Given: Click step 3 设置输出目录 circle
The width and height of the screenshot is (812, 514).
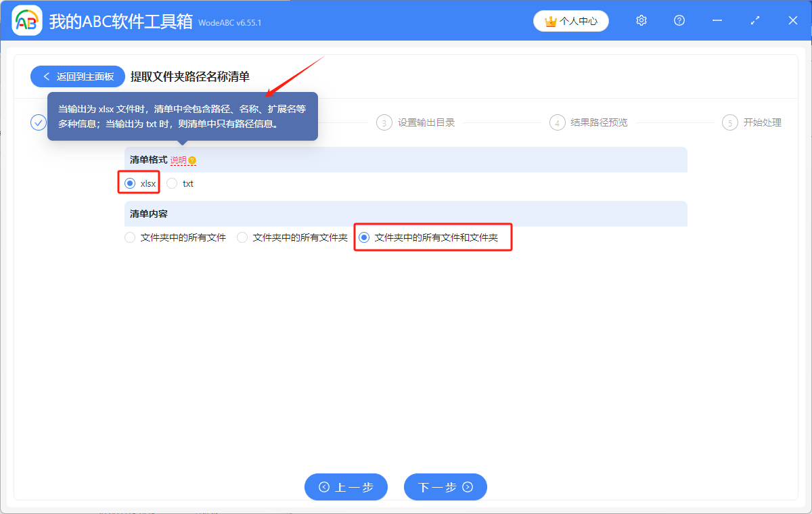Looking at the screenshot, I should click(384, 122).
